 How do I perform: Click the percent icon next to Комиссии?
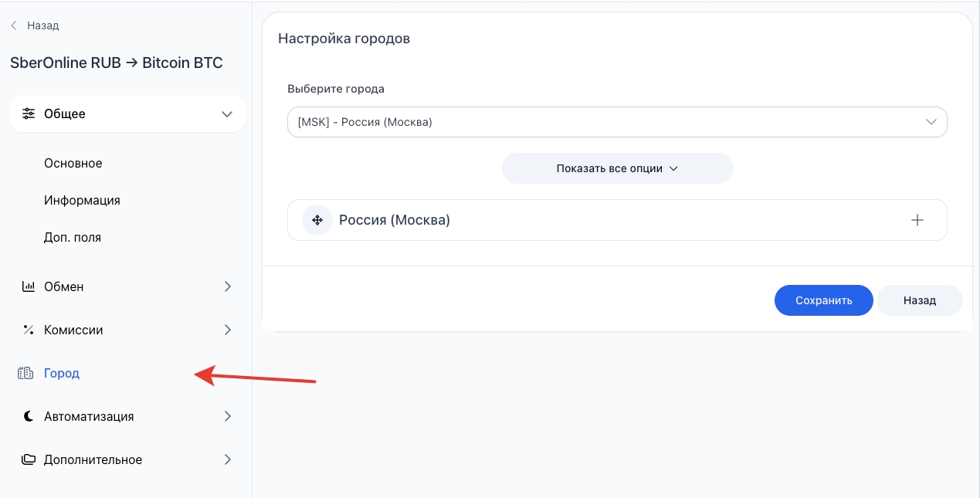point(29,330)
